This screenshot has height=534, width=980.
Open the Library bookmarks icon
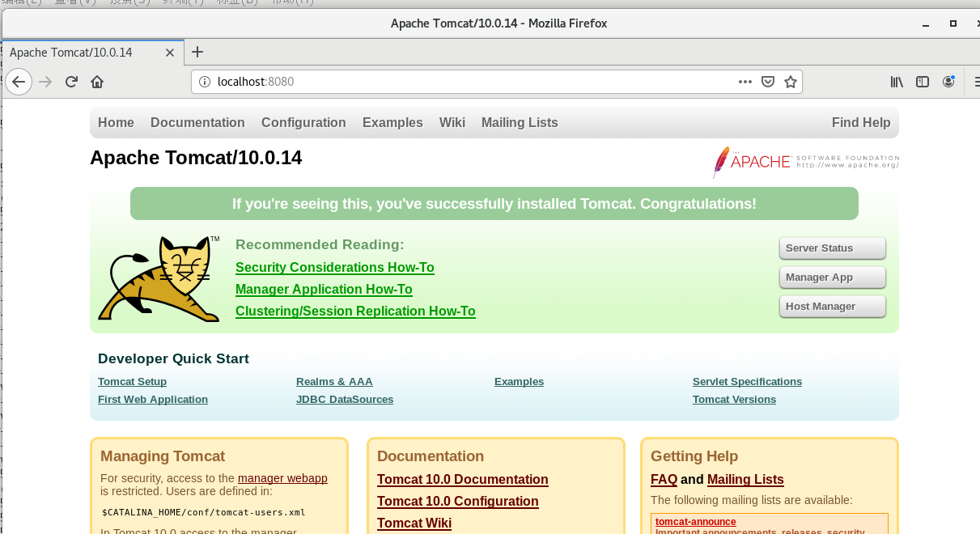tap(897, 82)
